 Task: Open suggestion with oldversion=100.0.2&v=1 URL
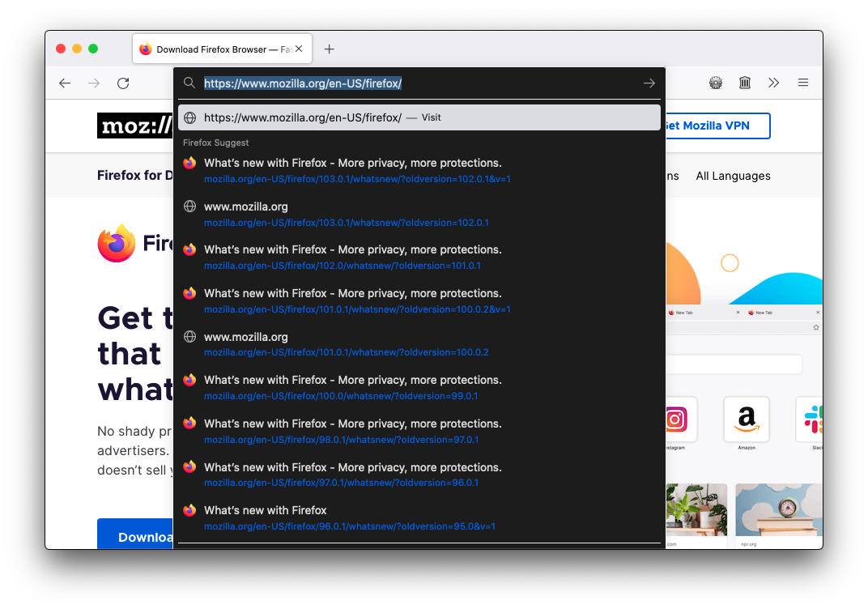(419, 300)
